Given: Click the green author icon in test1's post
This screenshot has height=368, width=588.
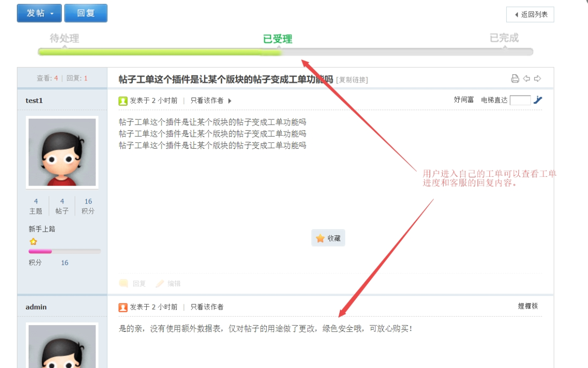Looking at the screenshot, I should tap(123, 101).
